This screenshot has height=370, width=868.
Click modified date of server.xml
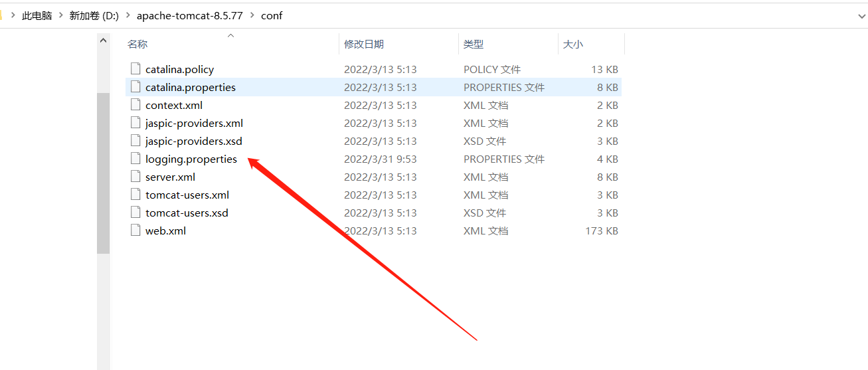click(381, 177)
